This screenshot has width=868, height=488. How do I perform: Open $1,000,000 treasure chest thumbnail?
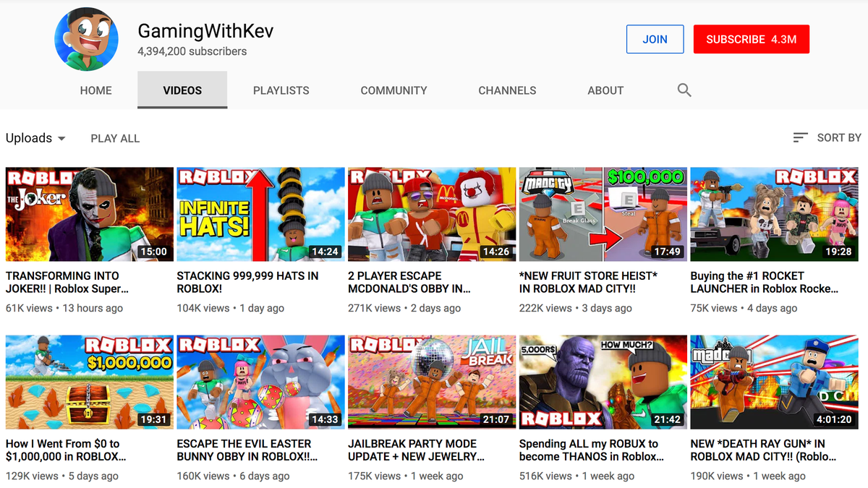[90, 382]
